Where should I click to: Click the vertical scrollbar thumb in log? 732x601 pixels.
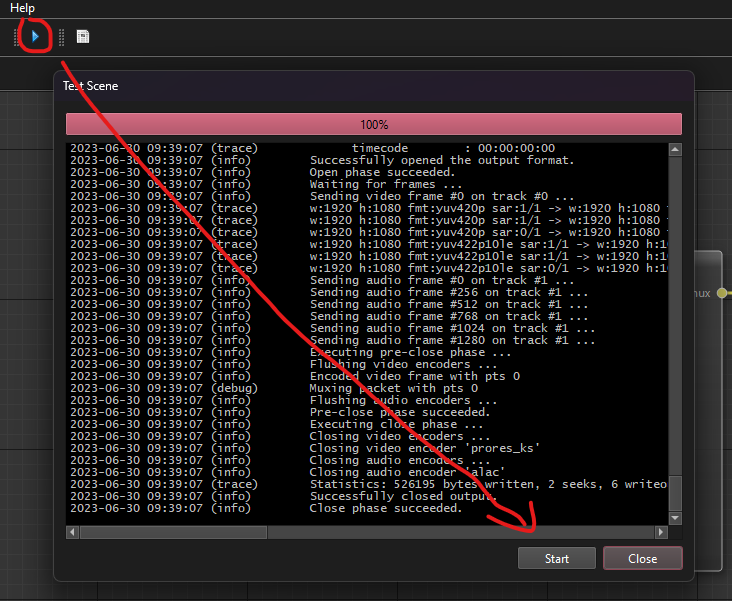675,493
